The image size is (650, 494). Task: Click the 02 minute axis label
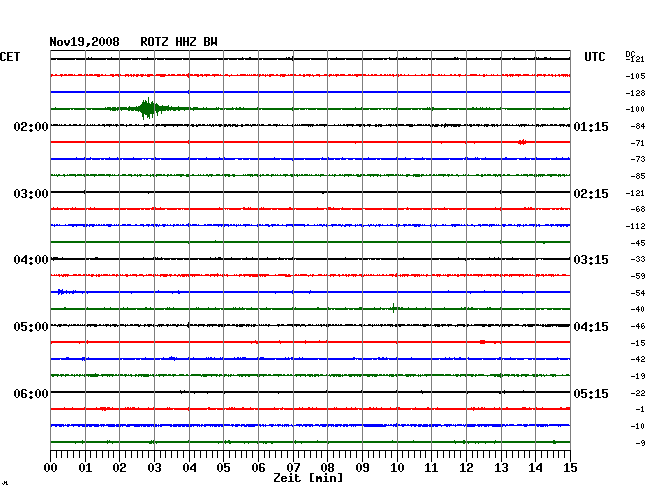pyautogui.click(x=119, y=468)
